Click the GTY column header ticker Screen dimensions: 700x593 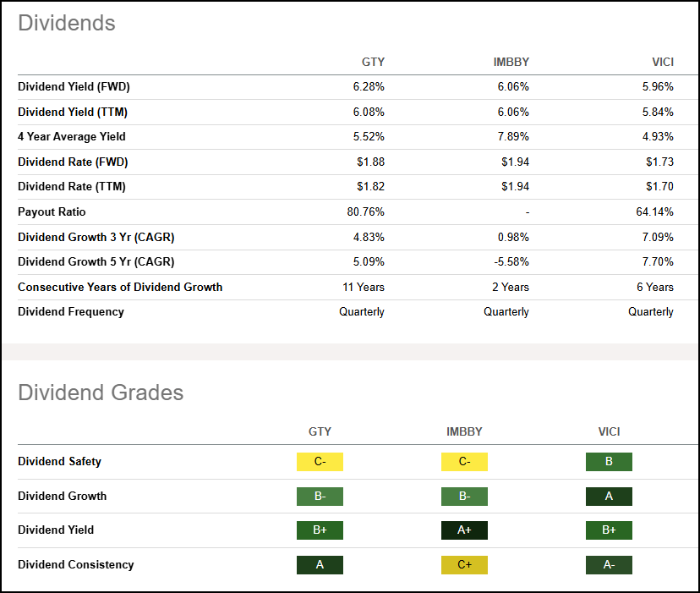click(x=373, y=62)
